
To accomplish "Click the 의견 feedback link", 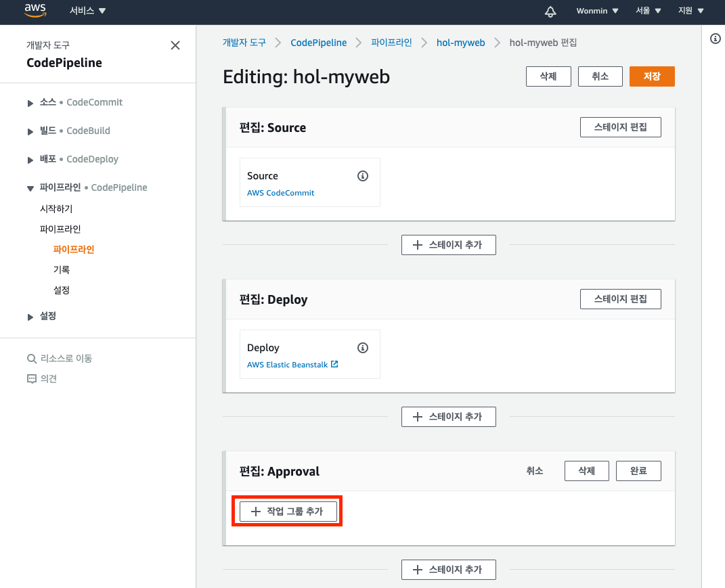I will pyautogui.click(x=49, y=379).
